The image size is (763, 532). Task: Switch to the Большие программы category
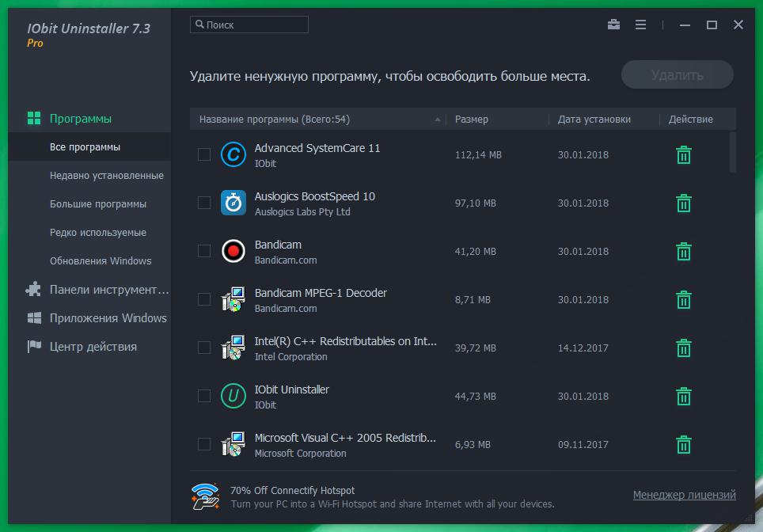98,204
